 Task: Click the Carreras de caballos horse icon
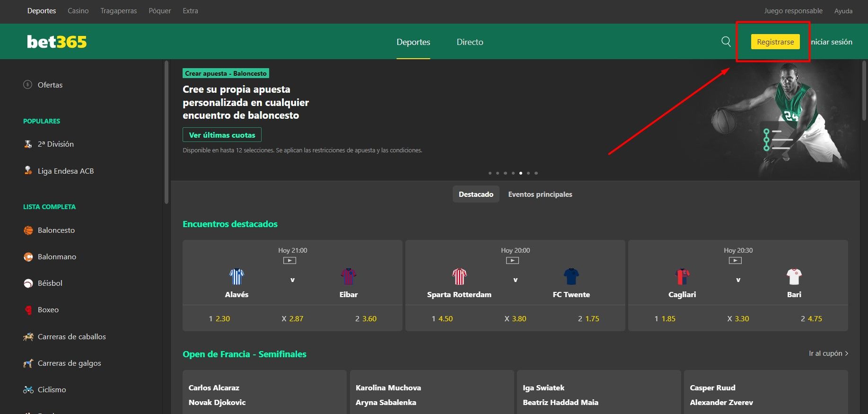click(28, 336)
